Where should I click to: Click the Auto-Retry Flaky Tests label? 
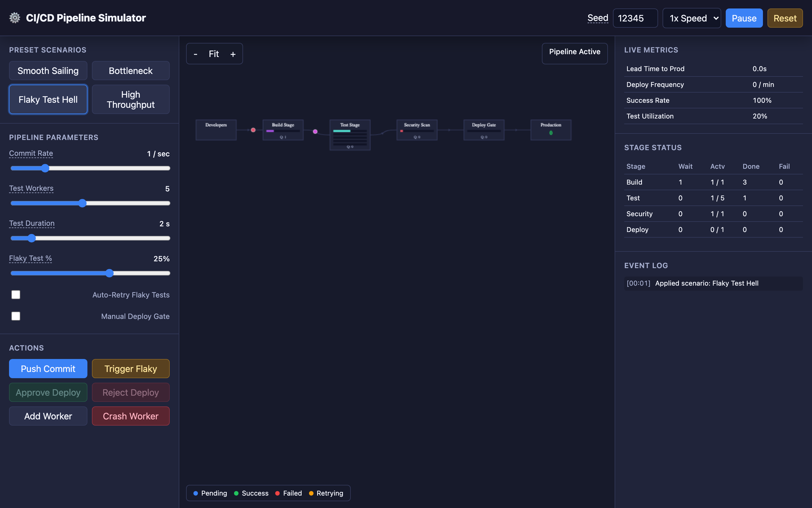[131, 295]
